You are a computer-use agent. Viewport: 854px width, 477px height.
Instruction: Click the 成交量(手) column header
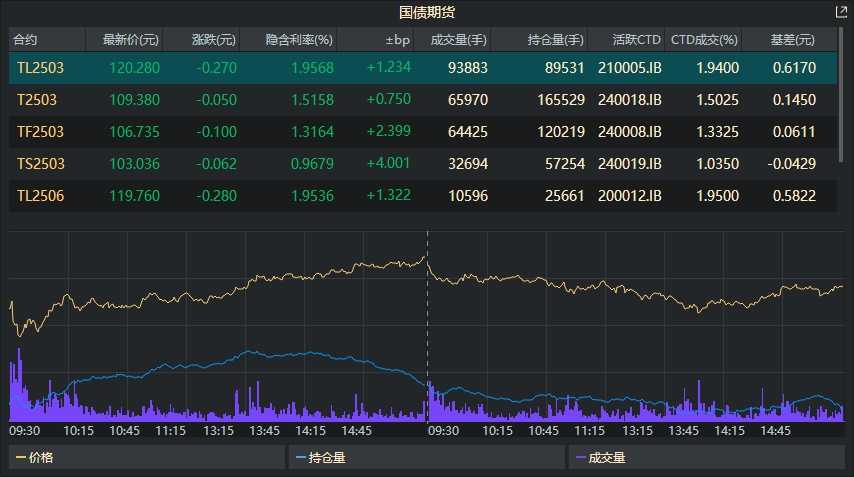point(458,40)
